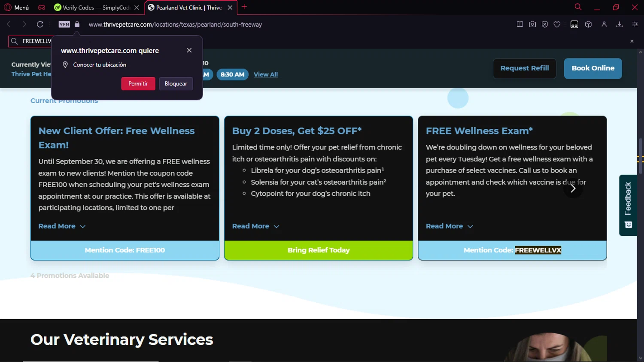Dismiss the location permission popup

(189, 50)
